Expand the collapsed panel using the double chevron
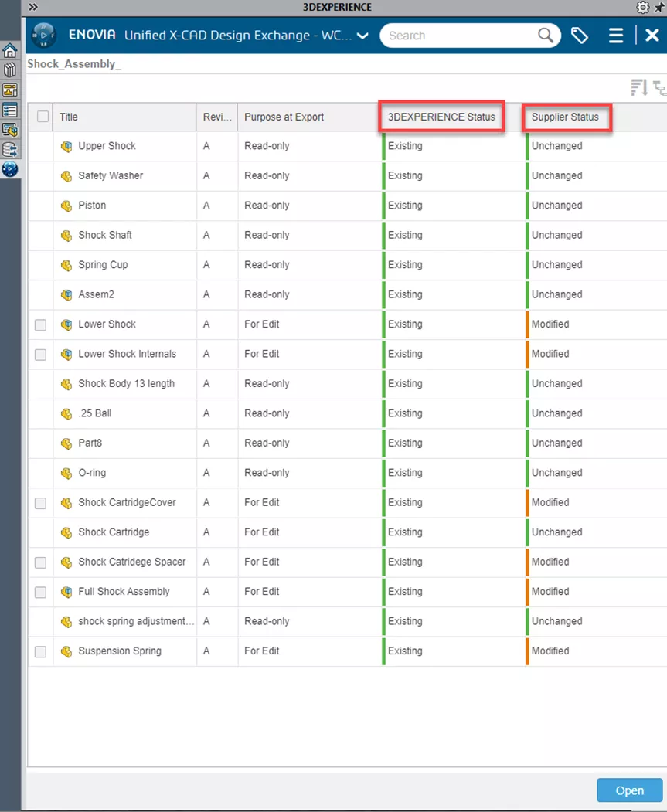 (x=32, y=6)
